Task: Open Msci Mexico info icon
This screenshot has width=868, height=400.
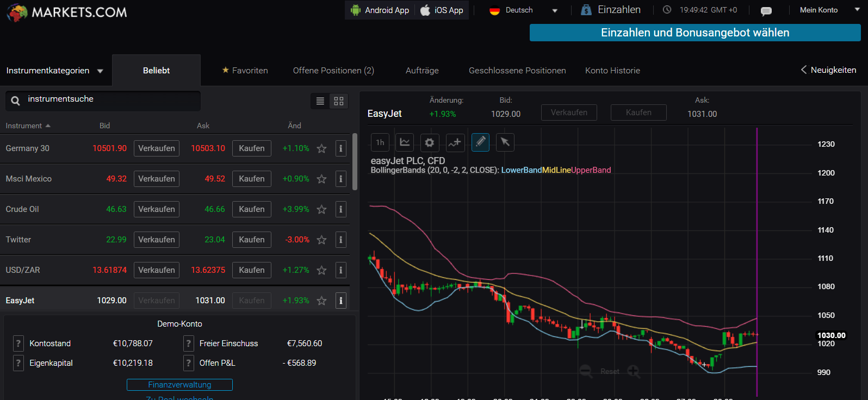Action: (x=341, y=179)
